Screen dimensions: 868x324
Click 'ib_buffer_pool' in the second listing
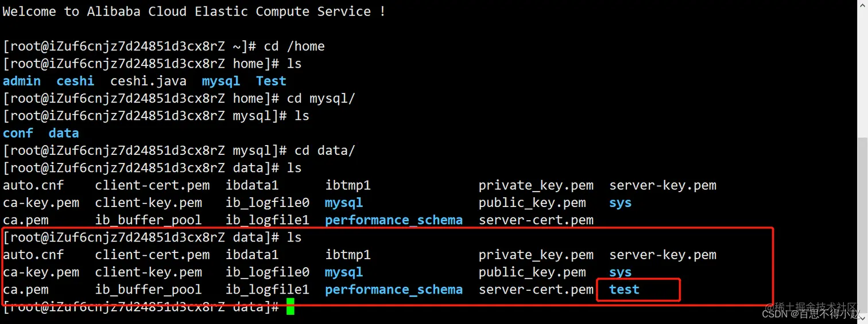(148, 290)
